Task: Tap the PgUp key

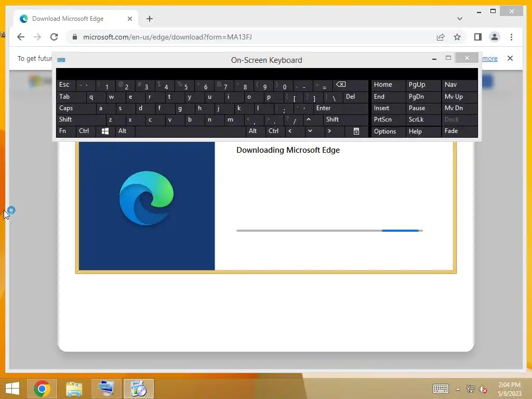Action: tap(422, 85)
